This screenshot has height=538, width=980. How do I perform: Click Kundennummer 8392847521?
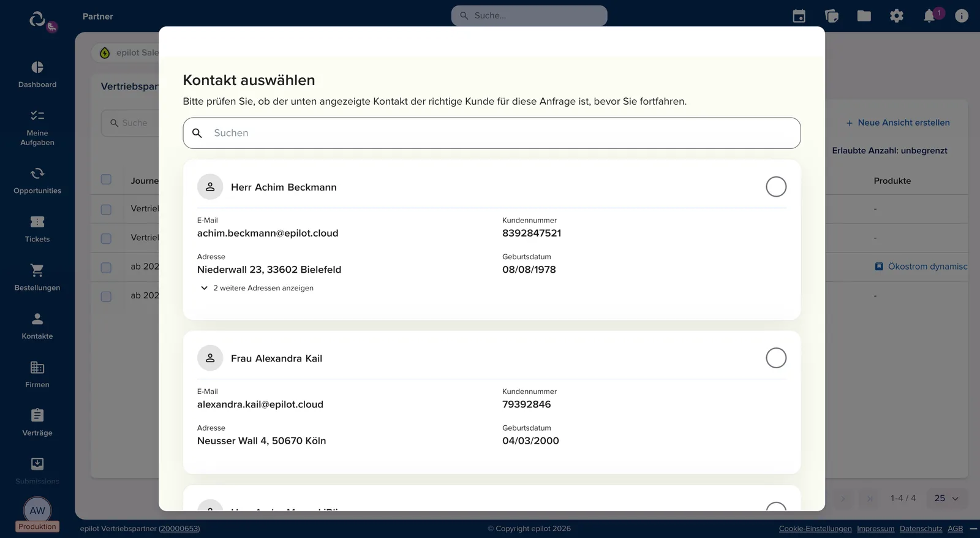pyautogui.click(x=532, y=233)
